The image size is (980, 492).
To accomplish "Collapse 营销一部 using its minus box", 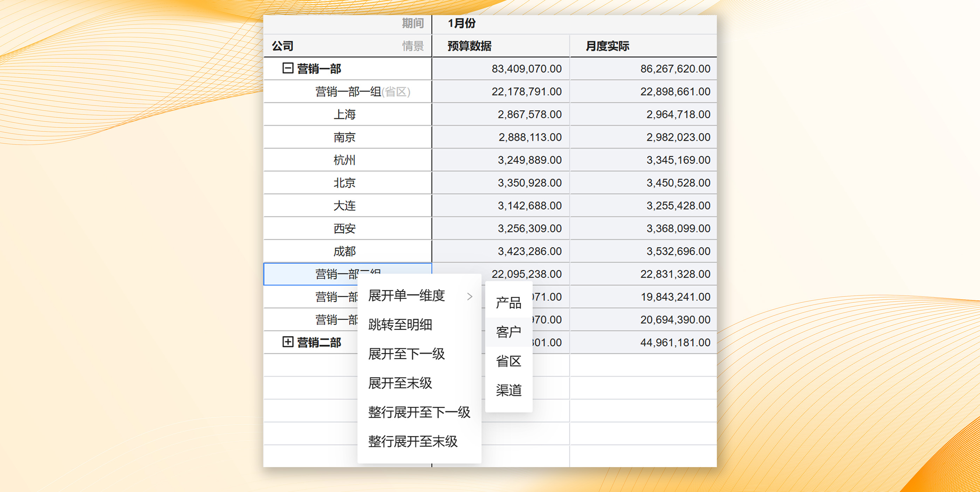I will click(288, 68).
